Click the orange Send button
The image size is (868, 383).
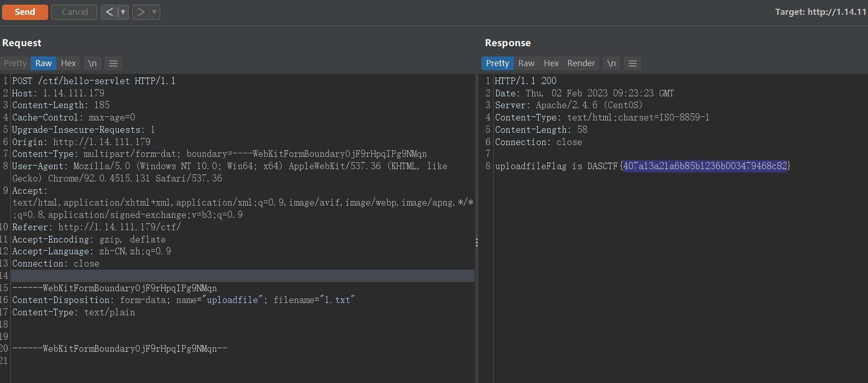[x=25, y=12]
